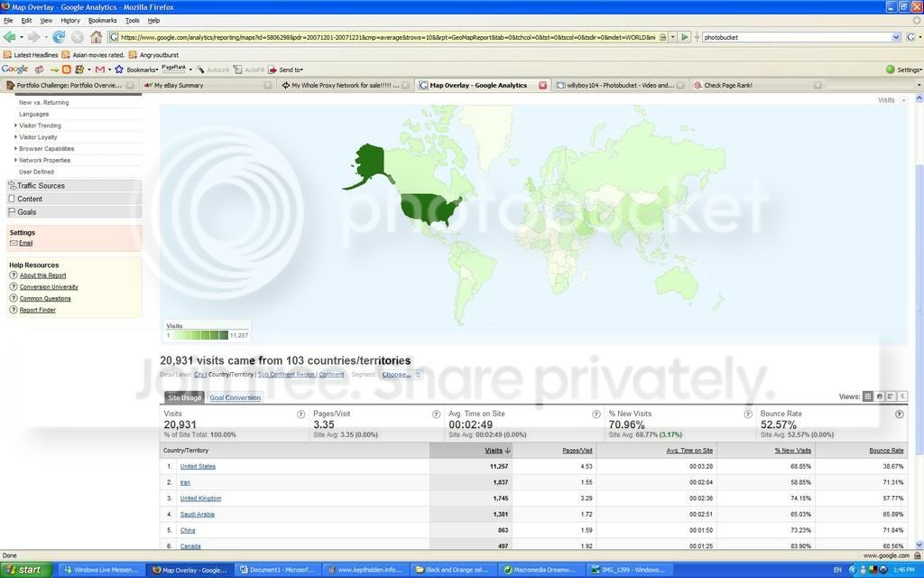Go back with the green Back arrow
Image resolution: width=924 pixels, height=578 pixels.
tap(9, 37)
